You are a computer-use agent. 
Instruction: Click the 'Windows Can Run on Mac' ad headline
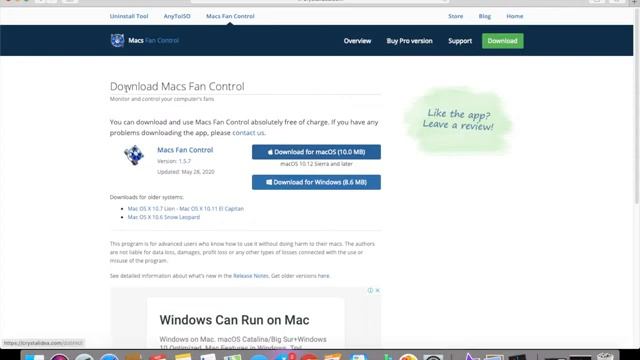(234, 320)
